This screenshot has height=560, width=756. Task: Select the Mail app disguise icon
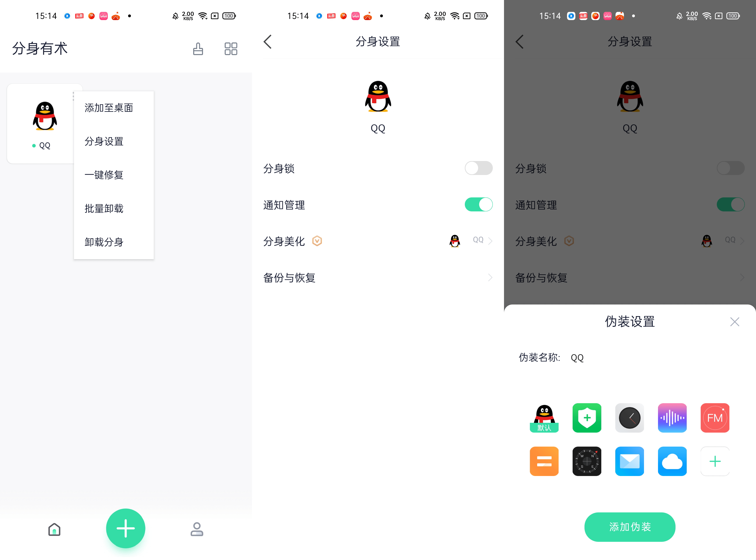click(x=630, y=461)
